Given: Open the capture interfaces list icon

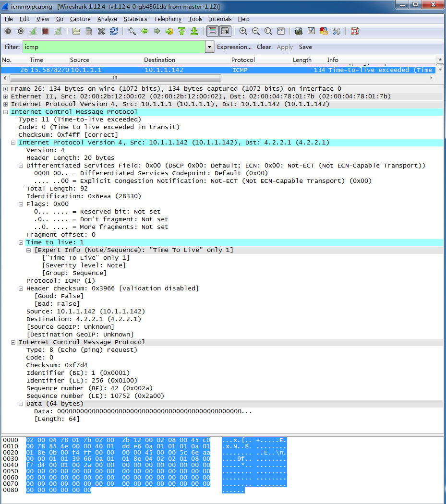Looking at the screenshot, I should pyautogui.click(x=8, y=31).
